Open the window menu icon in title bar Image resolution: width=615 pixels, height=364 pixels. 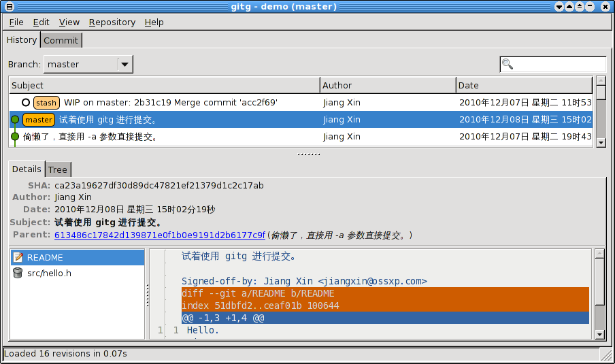click(9, 7)
